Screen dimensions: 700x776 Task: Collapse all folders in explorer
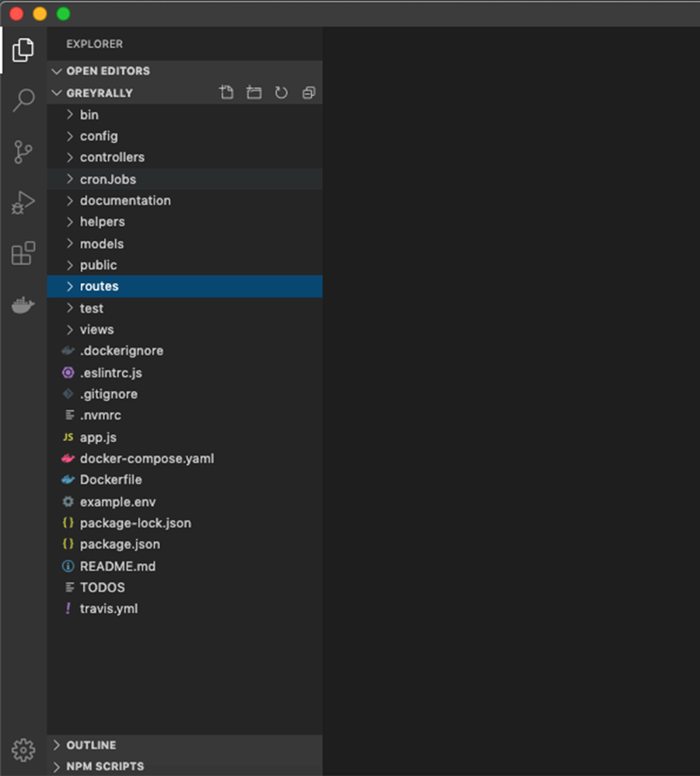point(309,93)
